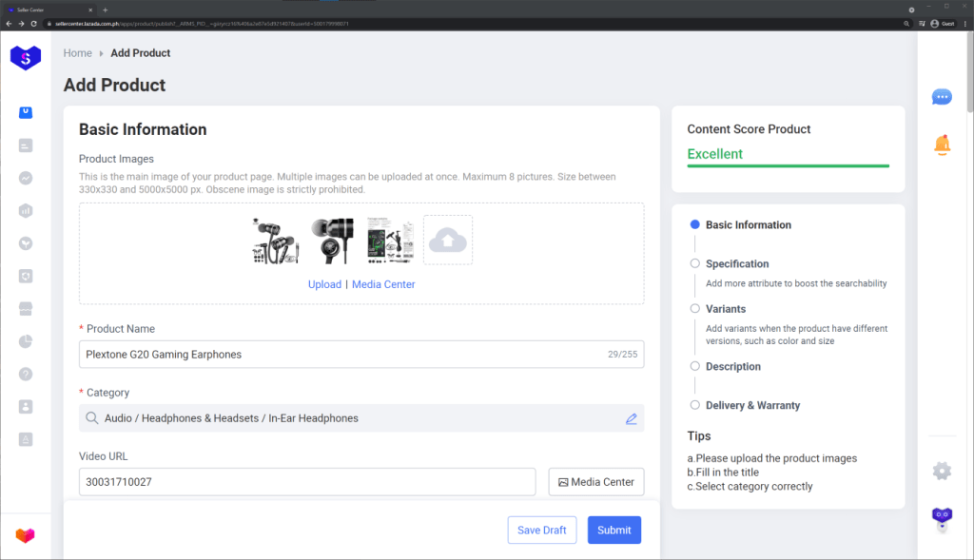Open the help question mark sidebar icon
The height and width of the screenshot is (560, 974).
pyautogui.click(x=26, y=374)
